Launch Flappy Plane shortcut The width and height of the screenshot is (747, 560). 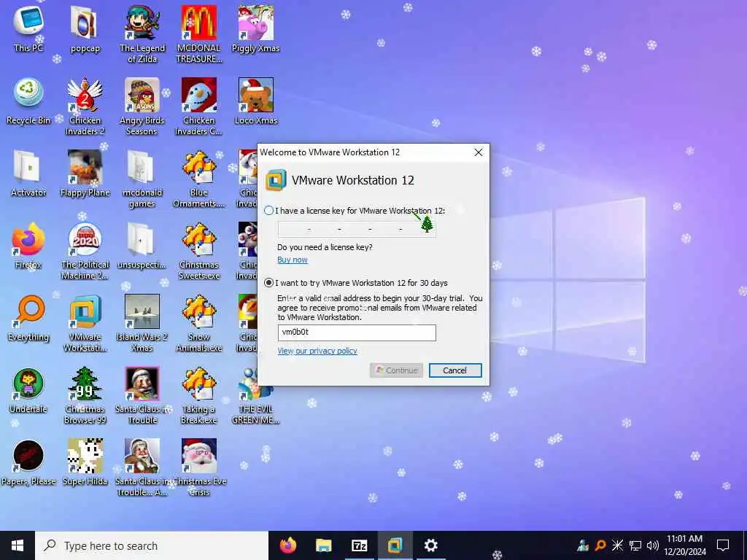[x=85, y=174]
